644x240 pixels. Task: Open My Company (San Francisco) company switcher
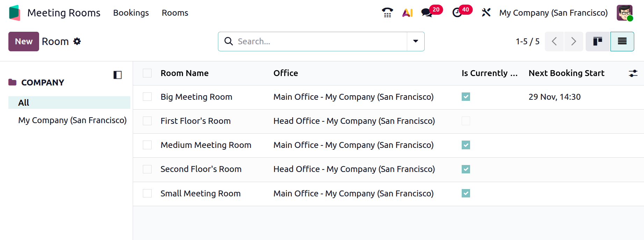click(x=553, y=13)
